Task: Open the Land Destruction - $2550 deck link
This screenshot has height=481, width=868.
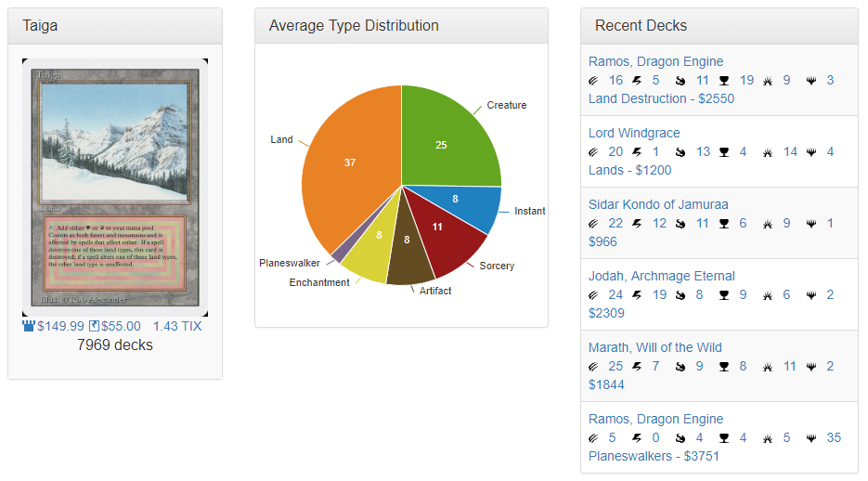Action: point(661,98)
